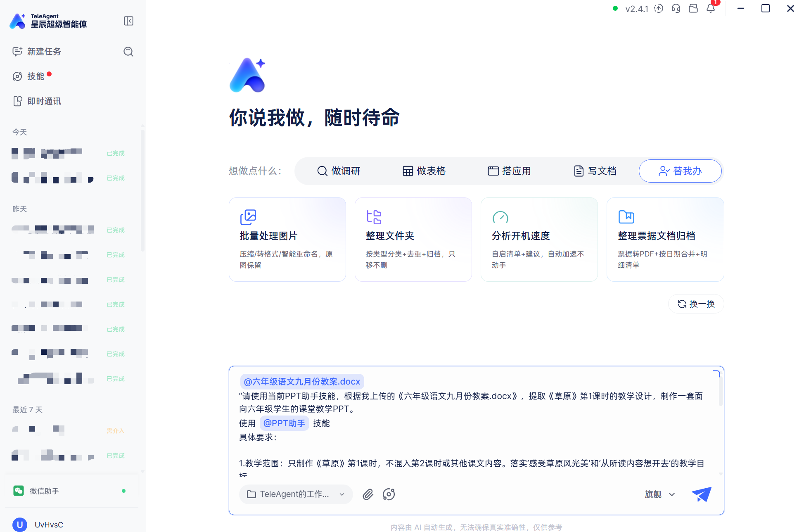
Task: Open the 批量处理图片 card
Action: 287,240
